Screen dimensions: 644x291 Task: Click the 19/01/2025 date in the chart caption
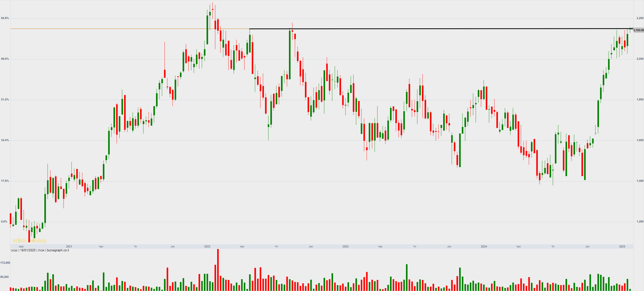(28, 250)
